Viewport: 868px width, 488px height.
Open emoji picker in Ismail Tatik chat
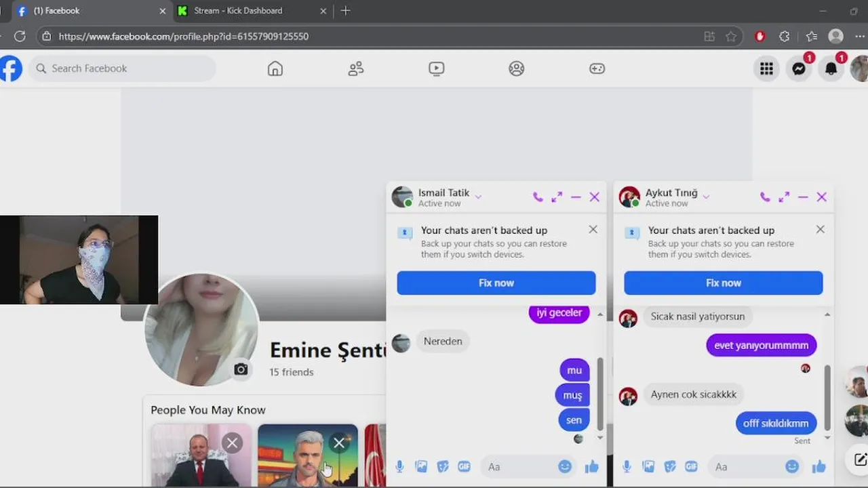click(x=565, y=466)
